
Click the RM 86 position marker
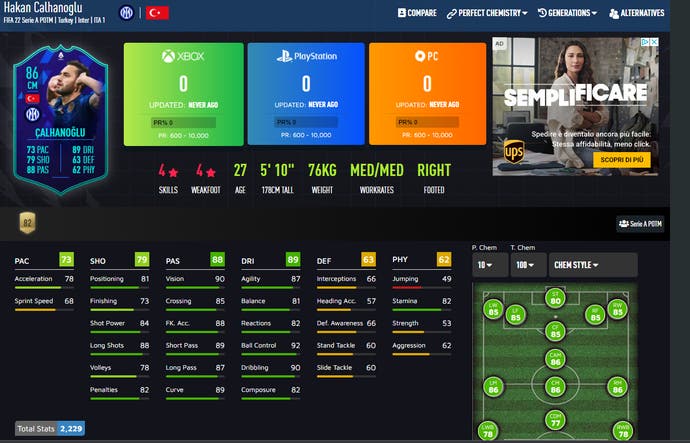point(617,387)
